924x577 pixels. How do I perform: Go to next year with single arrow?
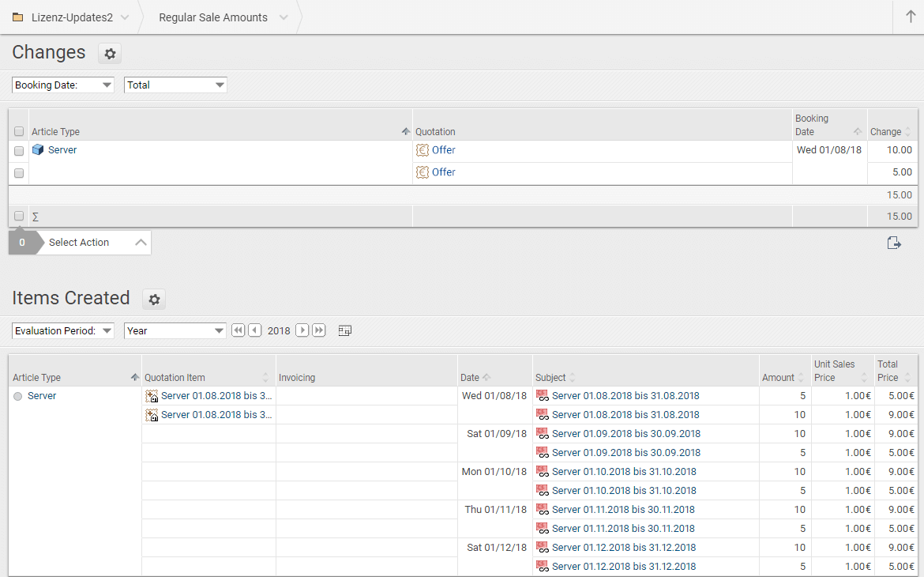coord(302,330)
